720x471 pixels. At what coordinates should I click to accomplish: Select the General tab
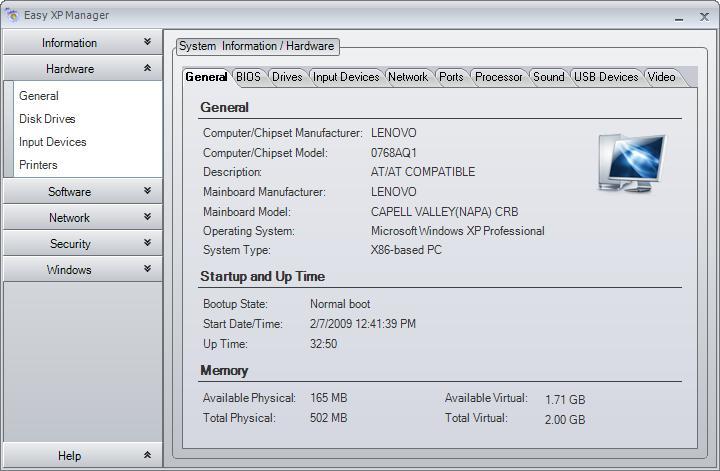[206, 77]
